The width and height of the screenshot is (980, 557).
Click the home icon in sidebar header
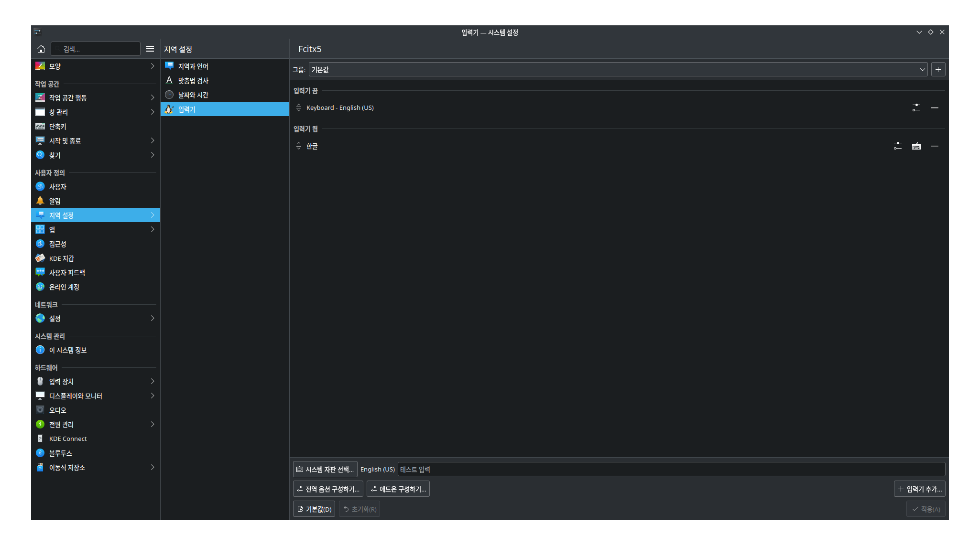tap(41, 49)
